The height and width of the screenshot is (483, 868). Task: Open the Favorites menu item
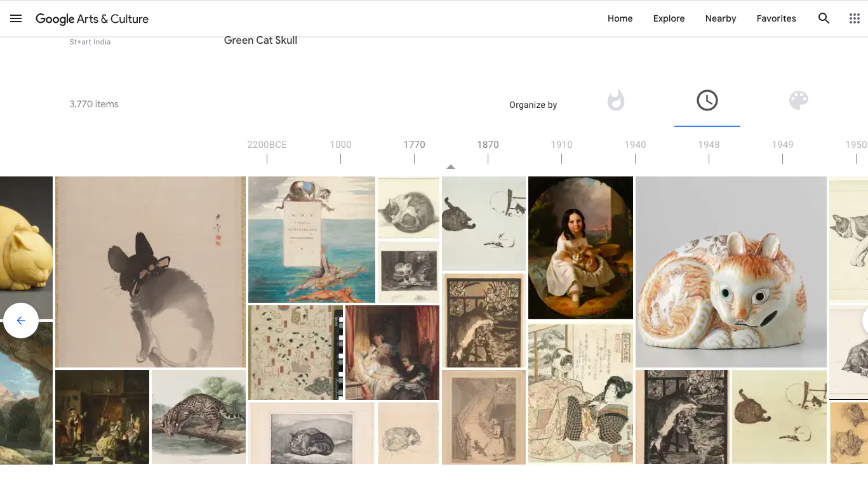tap(776, 18)
